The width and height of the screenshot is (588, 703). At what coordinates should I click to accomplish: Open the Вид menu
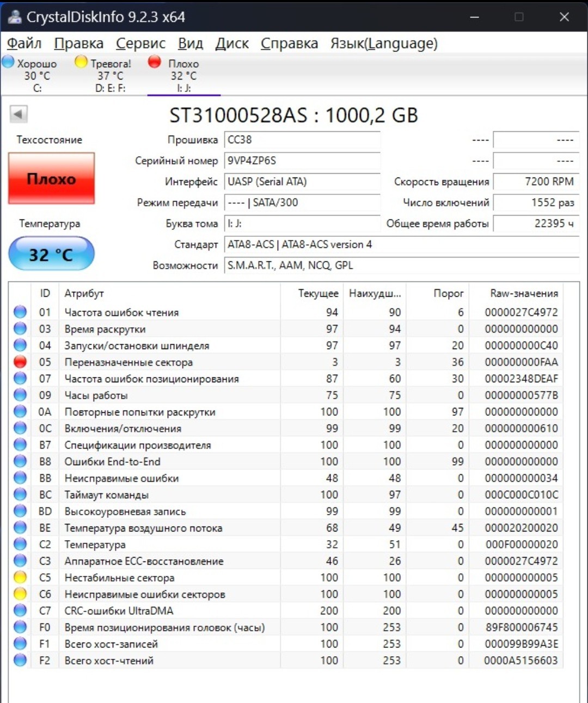[191, 43]
